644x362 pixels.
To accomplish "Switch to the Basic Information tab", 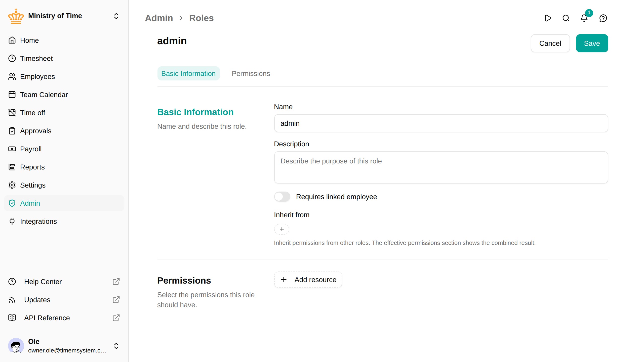I will tap(188, 73).
